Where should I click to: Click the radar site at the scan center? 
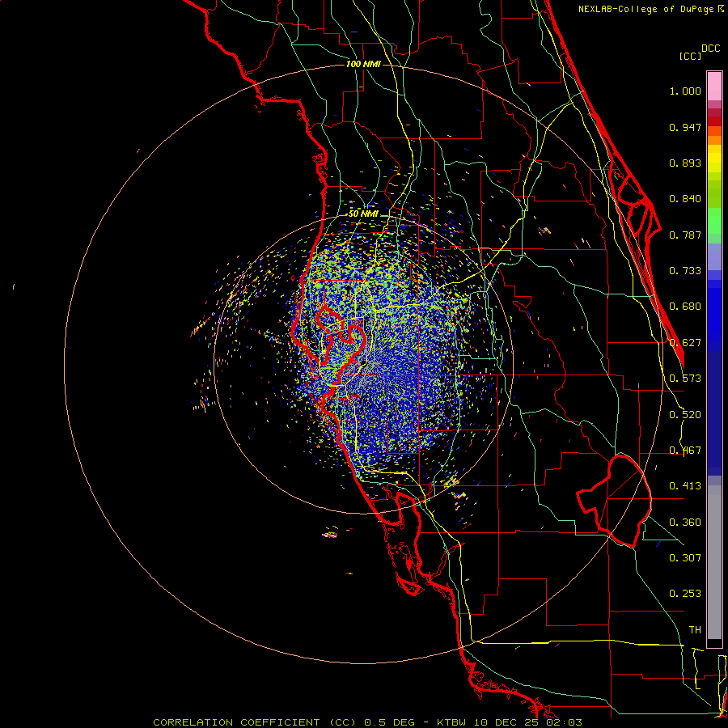pos(365,365)
